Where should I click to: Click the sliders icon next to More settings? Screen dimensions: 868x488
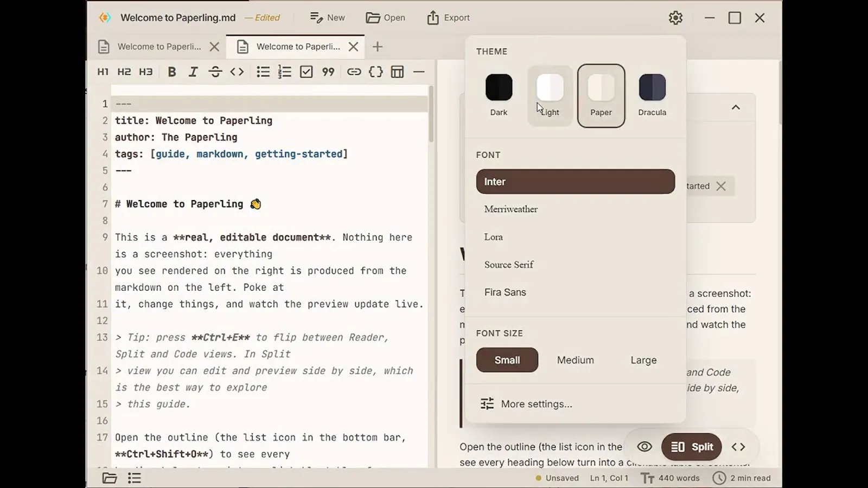pyautogui.click(x=487, y=404)
